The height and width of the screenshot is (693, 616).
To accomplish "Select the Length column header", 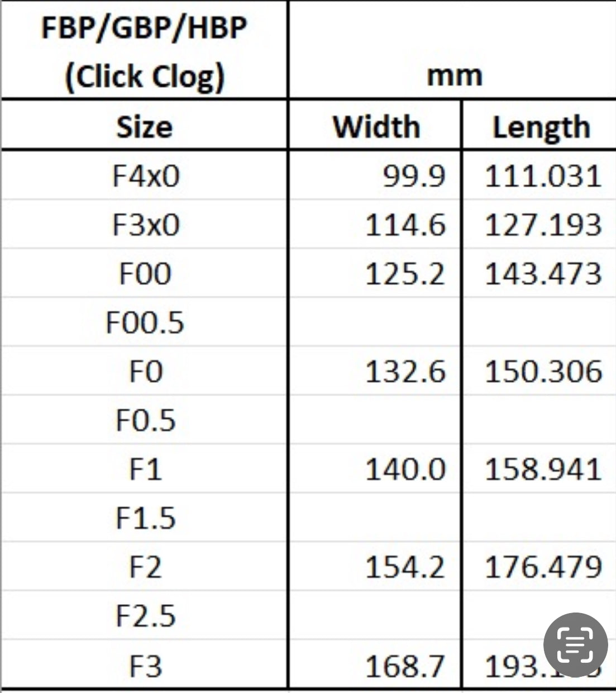I will [x=539, y=125].
